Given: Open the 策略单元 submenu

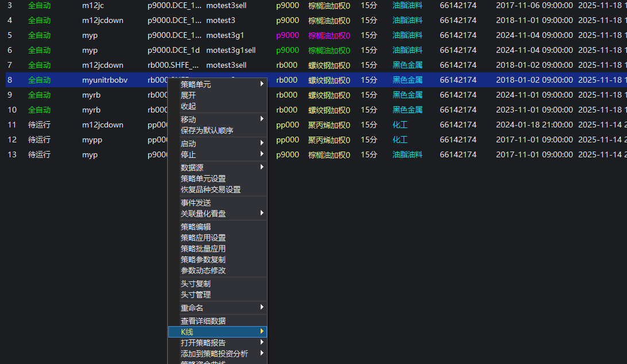Looking at the screenshot, I should (x=196, y=84).
